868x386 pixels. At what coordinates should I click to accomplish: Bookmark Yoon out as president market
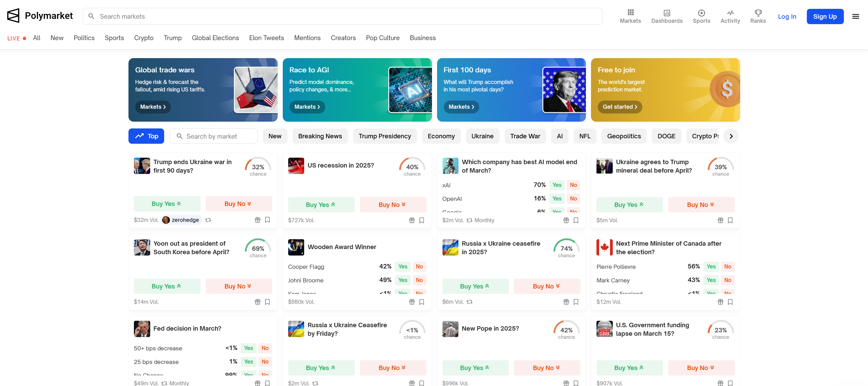[x=267, y=302]
